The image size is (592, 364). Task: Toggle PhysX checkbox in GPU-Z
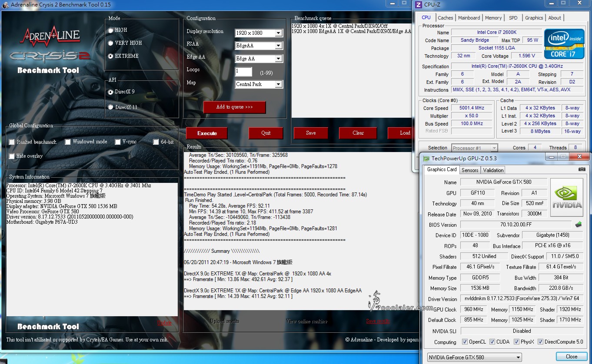coord(516,342)
